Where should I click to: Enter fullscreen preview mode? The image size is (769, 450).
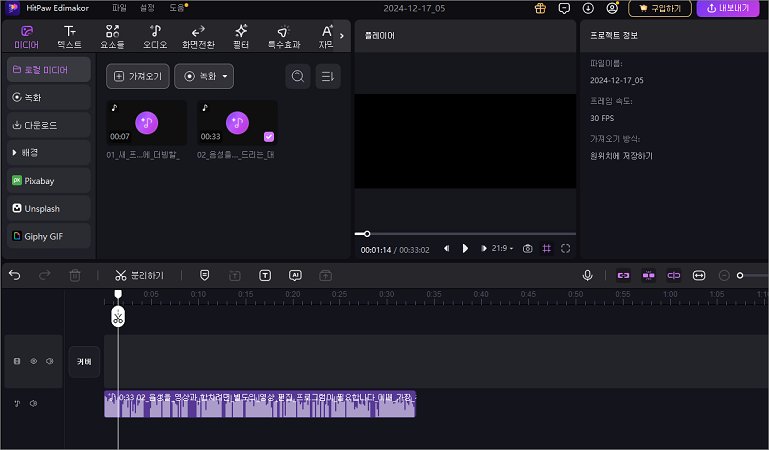coord(565,248)
